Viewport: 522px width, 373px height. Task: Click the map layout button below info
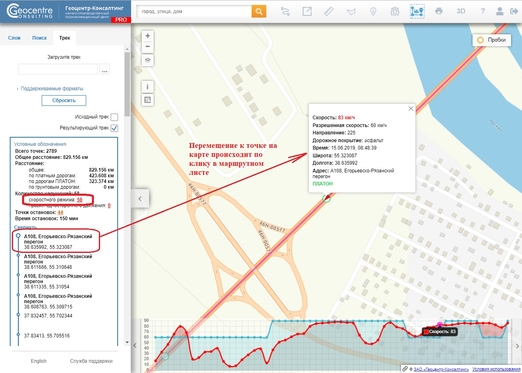(148, 100)
